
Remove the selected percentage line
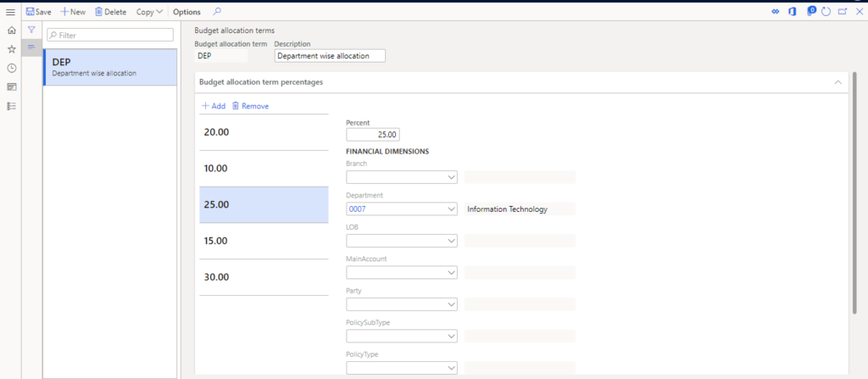tap(250, 106)
